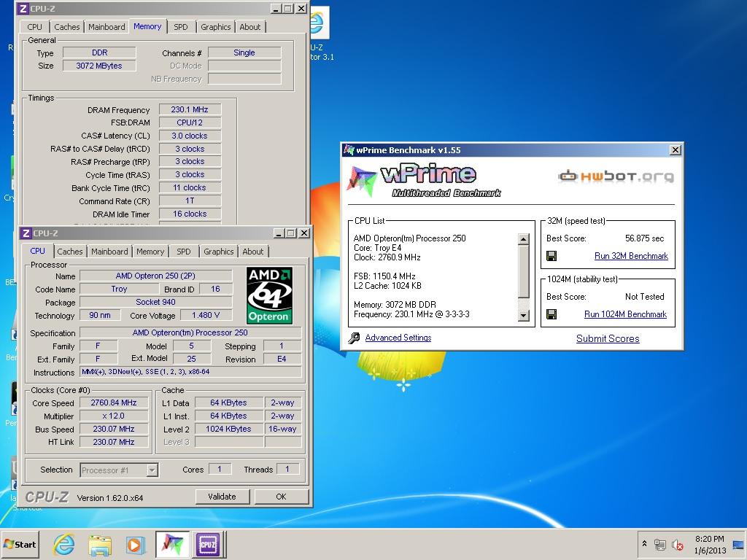747x560 pixels.
Task: Click the network icon in system tray
Action: 659,544
